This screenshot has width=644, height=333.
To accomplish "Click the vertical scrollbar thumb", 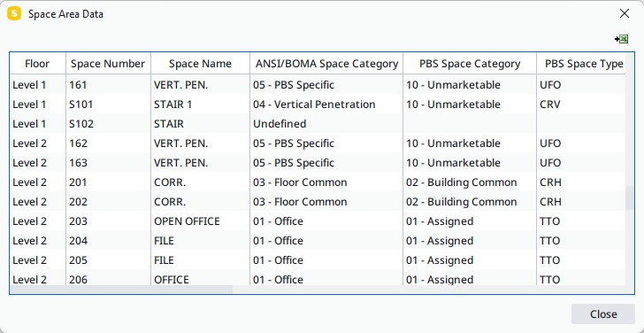I will pos(630,198).
